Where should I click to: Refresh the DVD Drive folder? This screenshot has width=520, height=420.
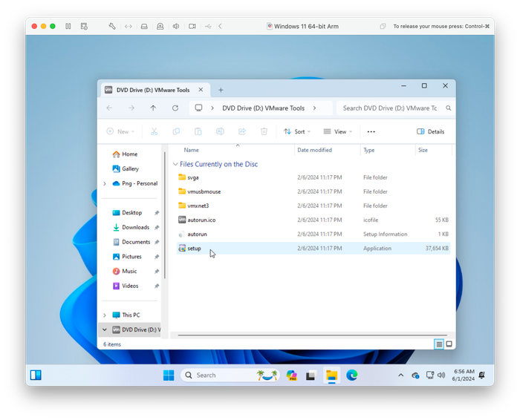pyautogui.click(x=175, y=108)
